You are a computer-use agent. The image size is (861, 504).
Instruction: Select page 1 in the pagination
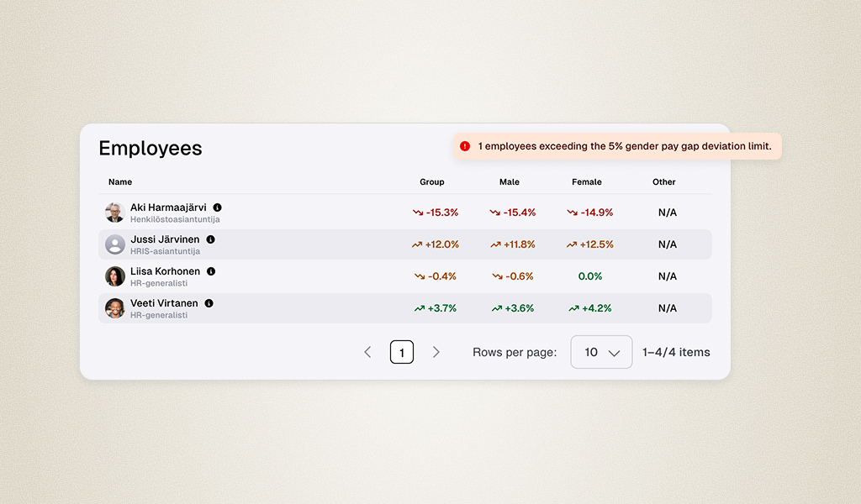point(401,352)
